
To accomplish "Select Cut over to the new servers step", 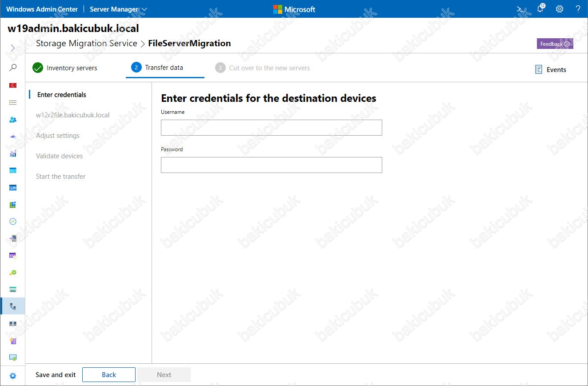I will pyautogui.click(x=263, y=68).
